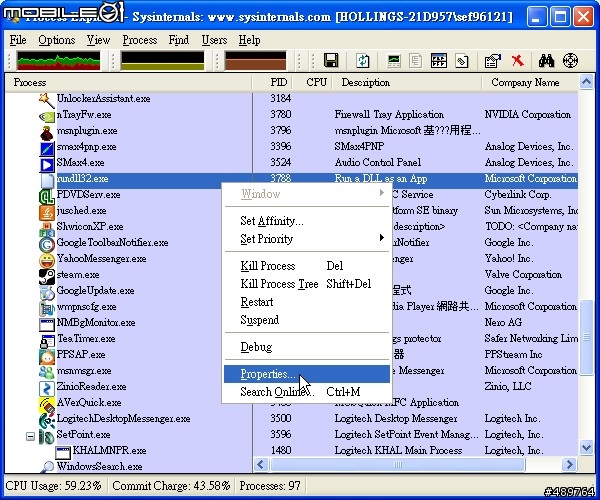Click the CPU Usage status bar text

[x=54, y=486]
